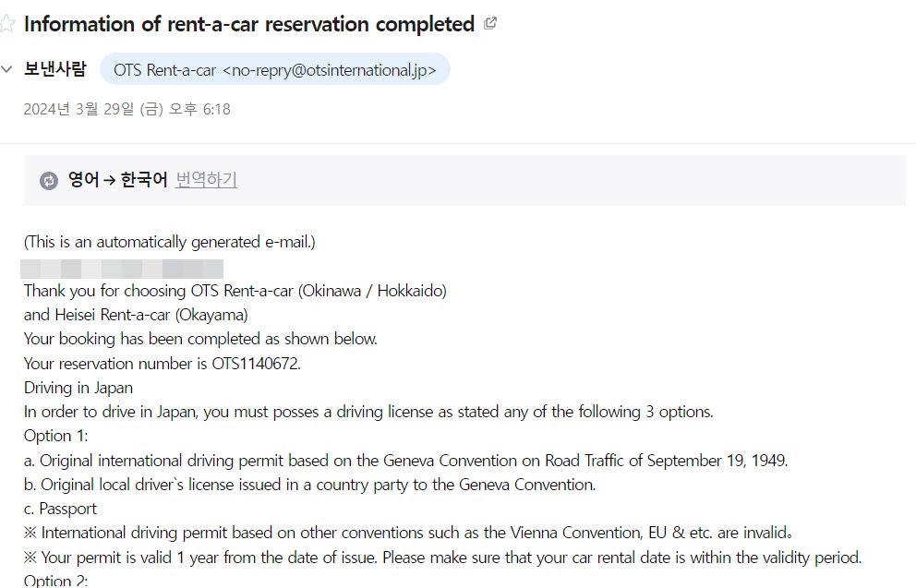Star this rent-a-car reservation email

[x=6, y=24]
